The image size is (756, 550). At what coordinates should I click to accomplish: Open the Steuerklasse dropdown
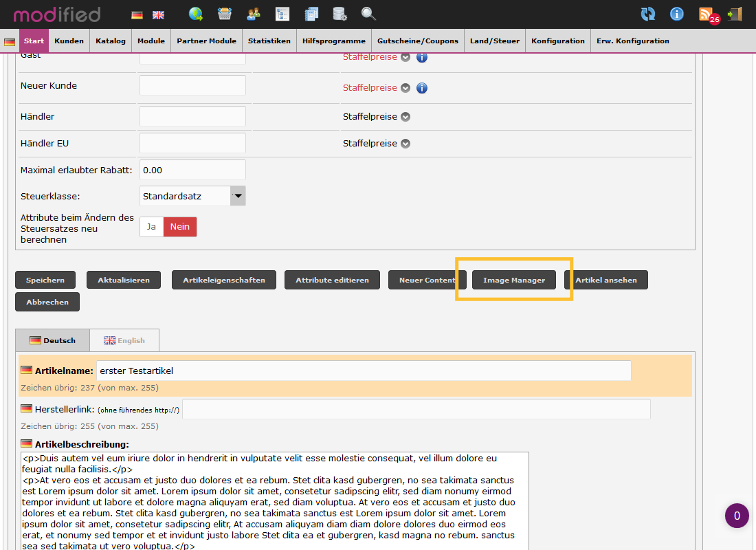238,195
